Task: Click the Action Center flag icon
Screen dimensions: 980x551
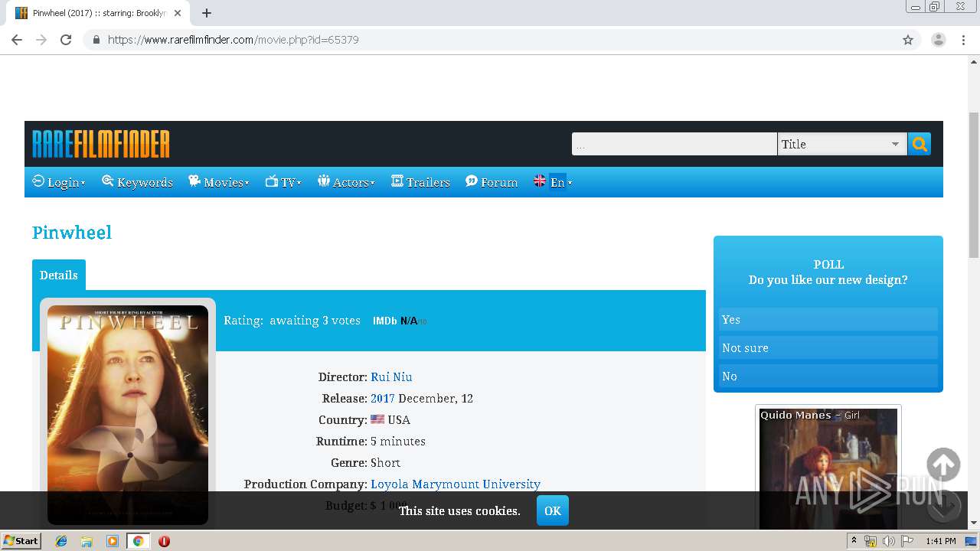Action: point(907,541)
